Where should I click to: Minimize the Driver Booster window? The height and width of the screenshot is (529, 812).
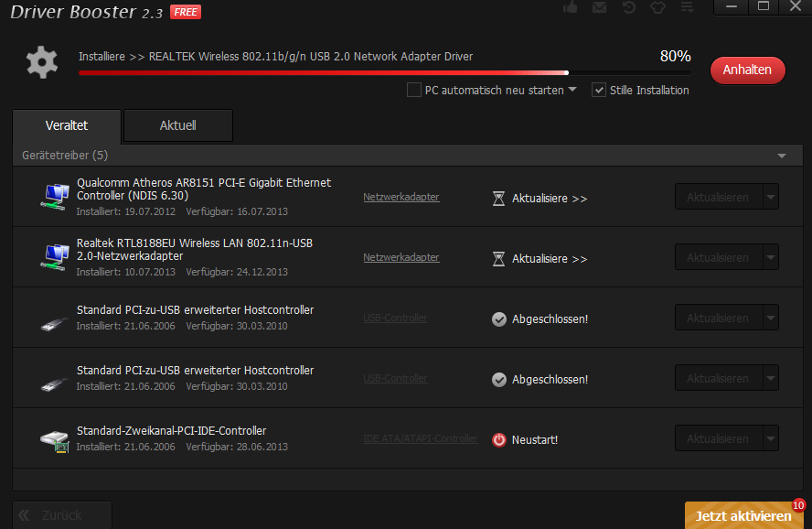point(732,6)
